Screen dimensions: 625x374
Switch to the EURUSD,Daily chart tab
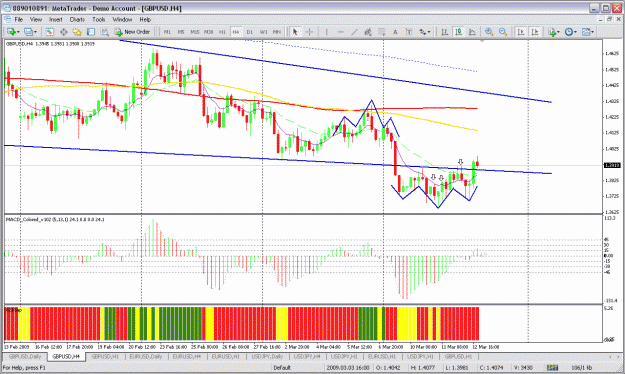point(146,357)
